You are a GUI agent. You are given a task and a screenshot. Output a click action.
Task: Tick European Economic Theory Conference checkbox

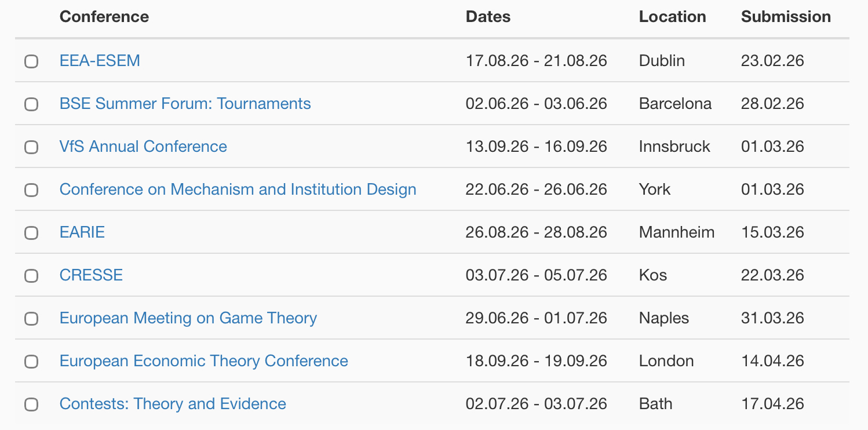[31, 362]
